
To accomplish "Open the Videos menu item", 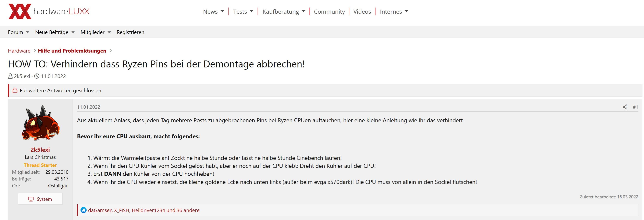I will [x=362, y=12].
